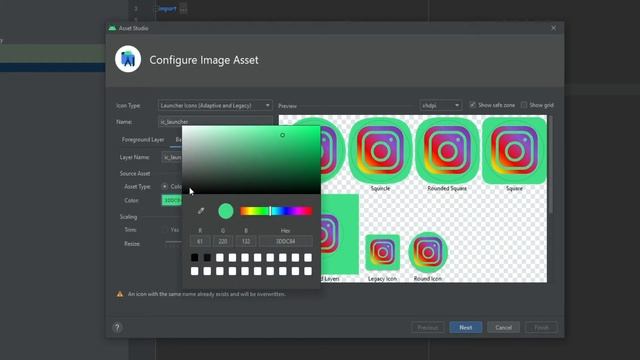Click the Next button
Viewport: 640px width, 360px height.
coord(466,327)
